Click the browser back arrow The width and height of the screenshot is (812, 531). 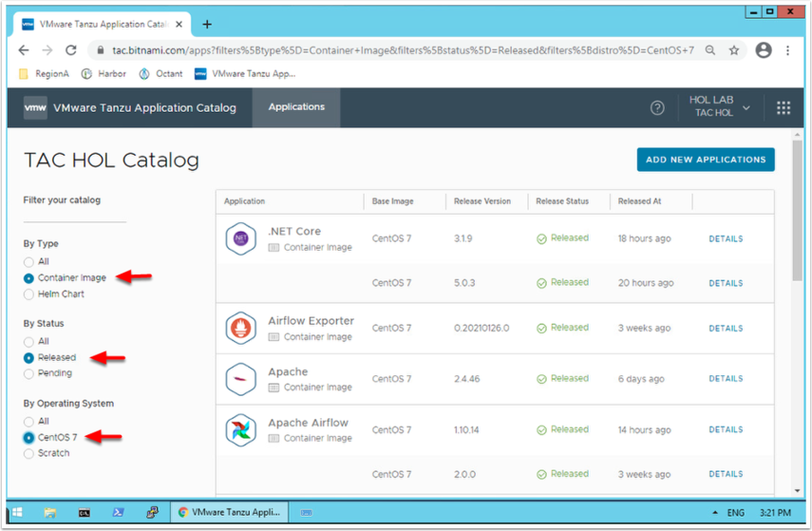coord(24,50)
